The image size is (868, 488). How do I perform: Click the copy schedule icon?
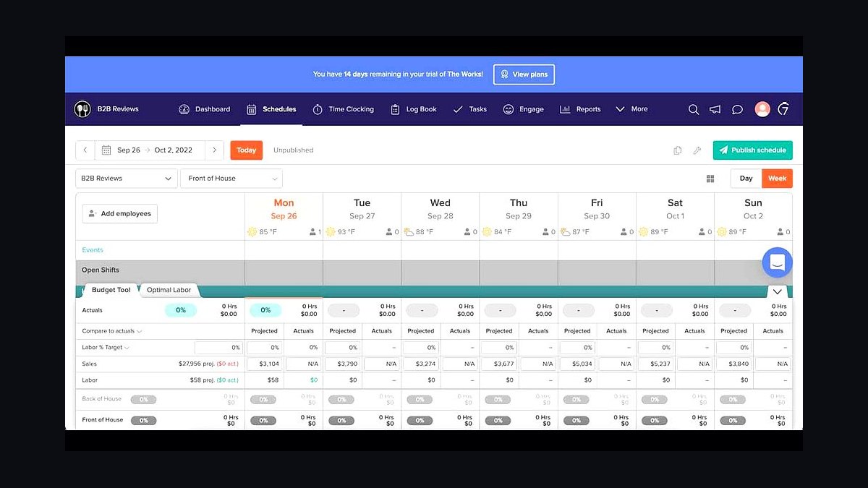coord(678,150)
